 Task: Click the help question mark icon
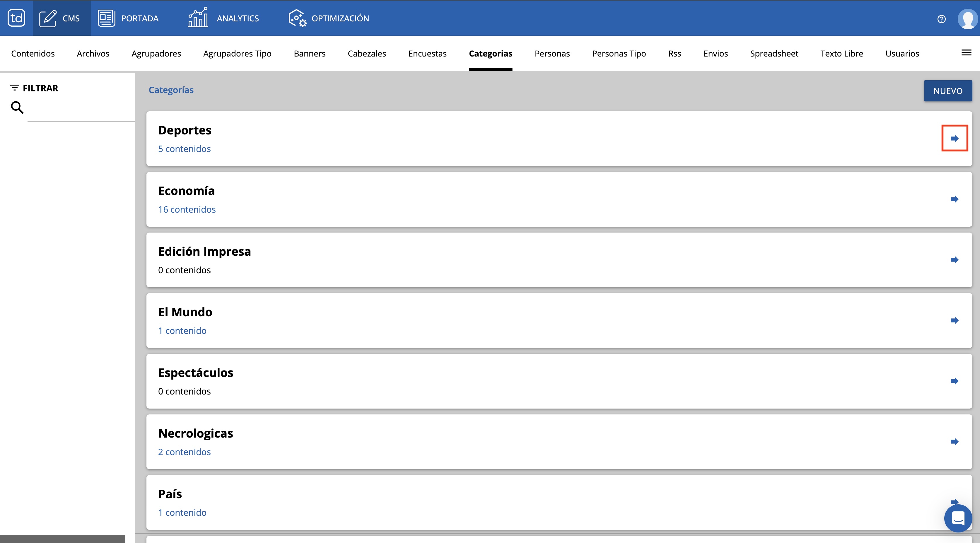coord(941,19)
